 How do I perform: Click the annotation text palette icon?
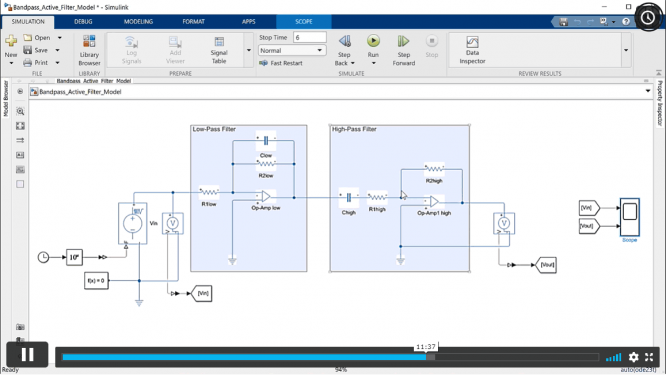[20, 155]
